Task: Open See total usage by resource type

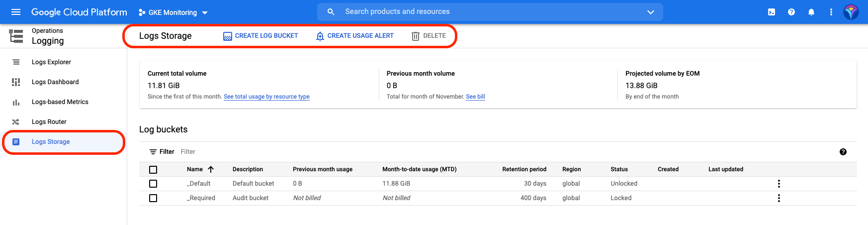Action: (266, 97)
